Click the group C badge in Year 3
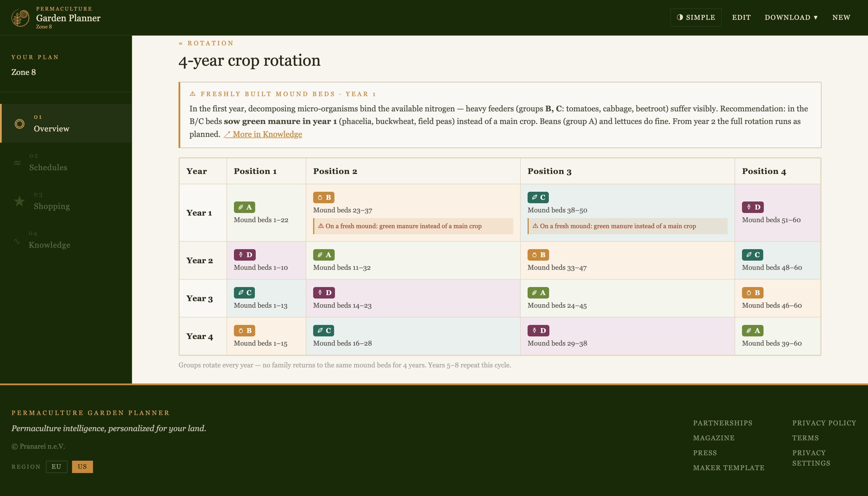Screen dimensions: 868x496 (244, 292)
